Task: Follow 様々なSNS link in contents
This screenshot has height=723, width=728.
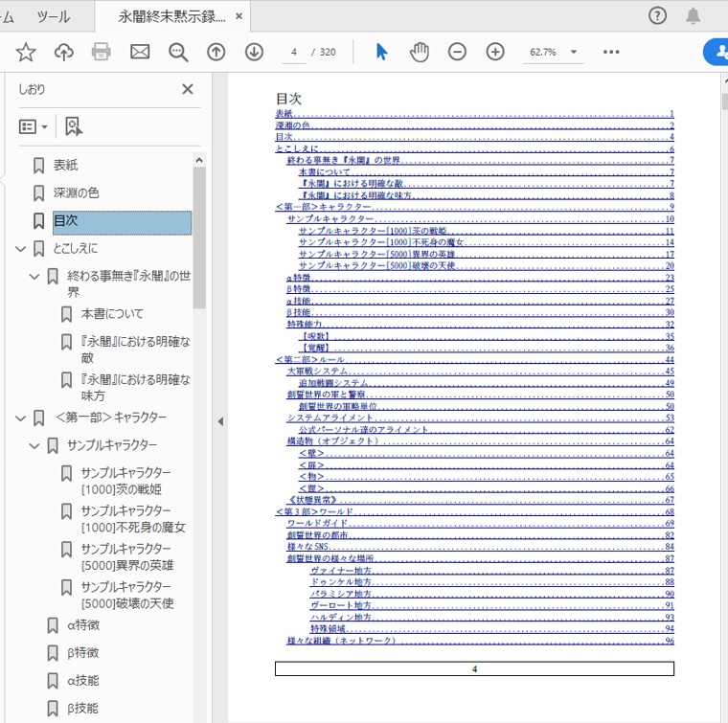Action: pyautogui.click(x=480, y=547)
